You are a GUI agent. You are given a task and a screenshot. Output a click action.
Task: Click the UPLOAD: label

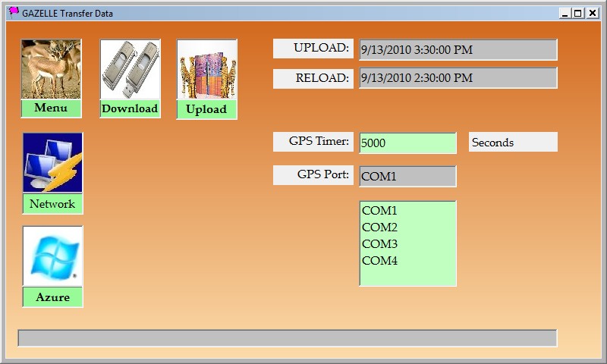313,49
